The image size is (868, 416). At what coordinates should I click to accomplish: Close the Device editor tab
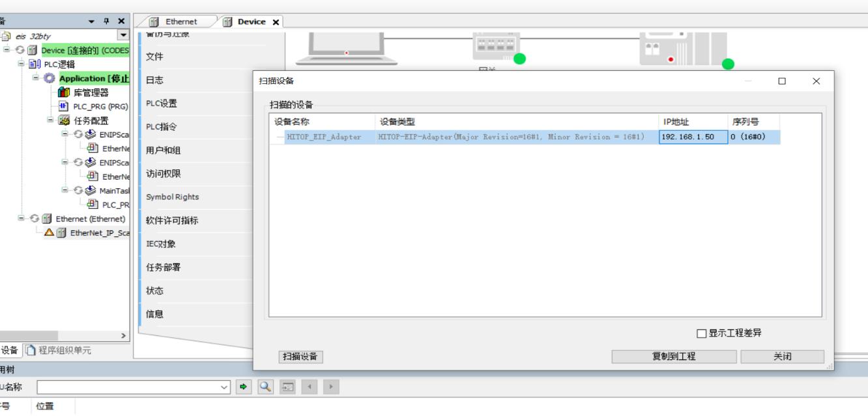tap(276, 22)
